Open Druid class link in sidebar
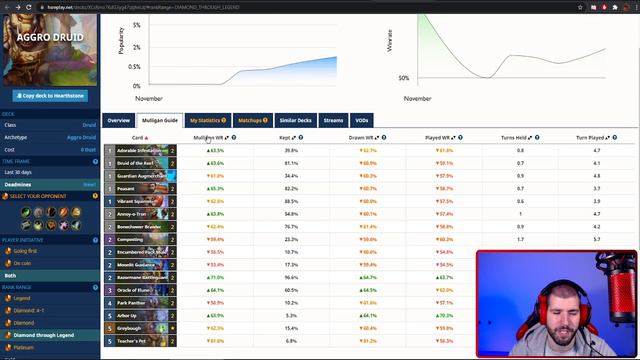The image size is (640, 360). [89, 125]
